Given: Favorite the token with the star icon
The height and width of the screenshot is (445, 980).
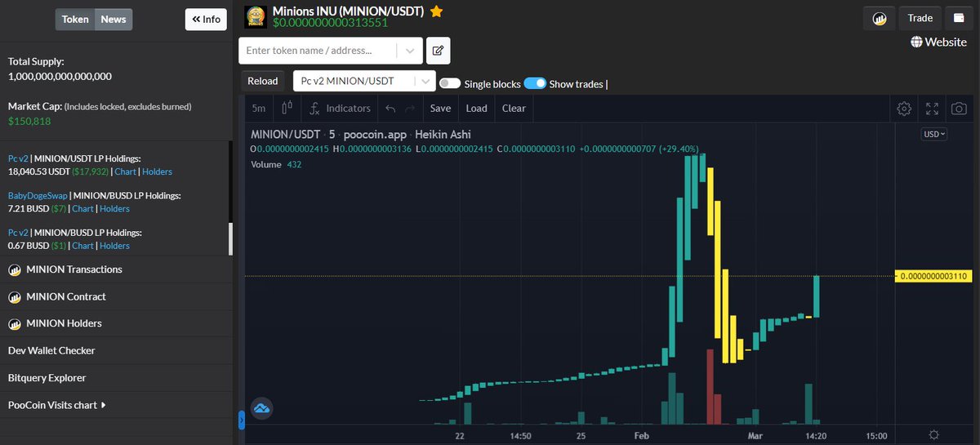Looking at the screenshot, I should point(437,11).
